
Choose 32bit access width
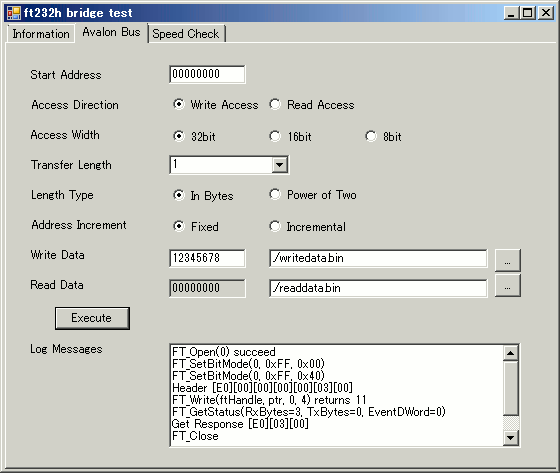[x=194, y=136]
